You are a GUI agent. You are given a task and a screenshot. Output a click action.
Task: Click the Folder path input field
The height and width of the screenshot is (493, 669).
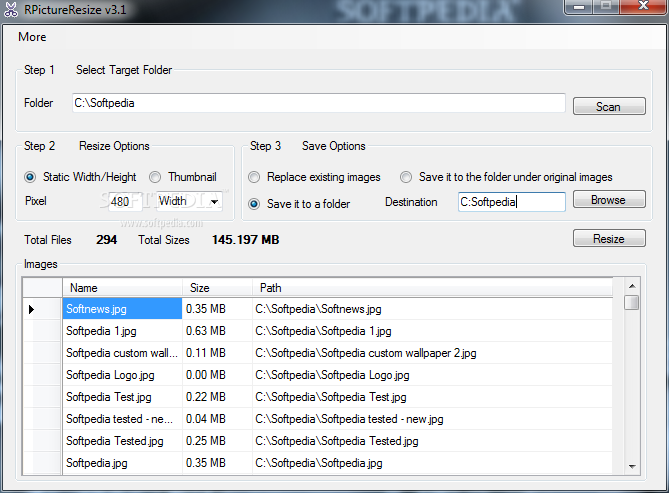[319, 103]
